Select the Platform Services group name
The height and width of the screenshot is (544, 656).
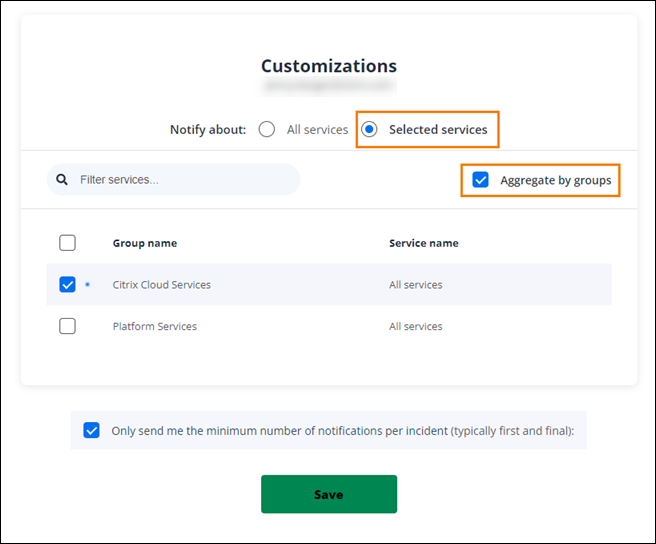tap(155, 326)
